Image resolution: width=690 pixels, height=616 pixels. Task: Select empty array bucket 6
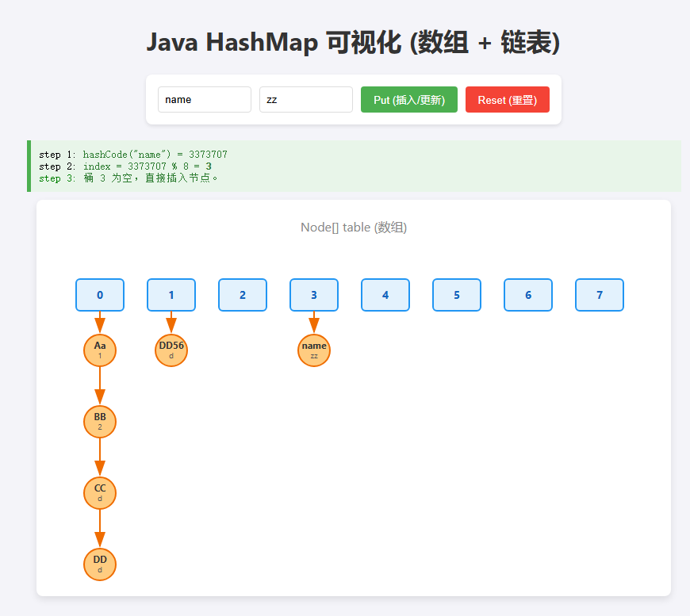tap(528, 295)
